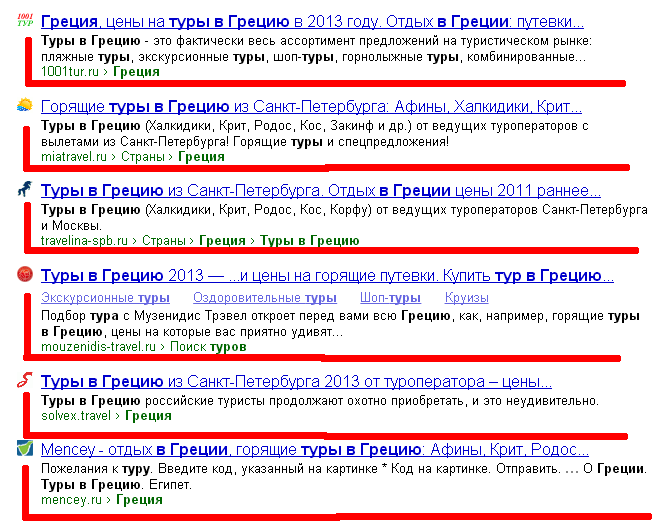Open 'Туры в Грецию из Санкт-Петербурга 2013 от туроператора' result
This screenshot has height=522, width=670.
(x=297, y=381)
